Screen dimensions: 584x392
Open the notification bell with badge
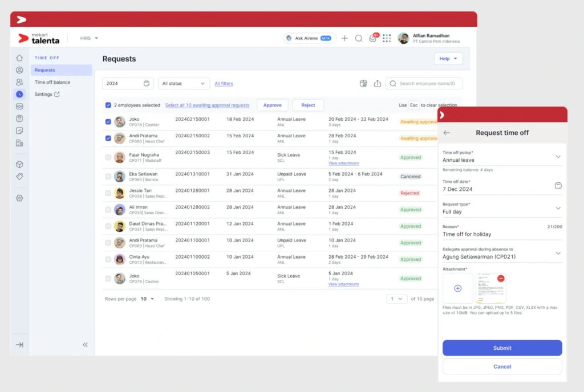374,38
